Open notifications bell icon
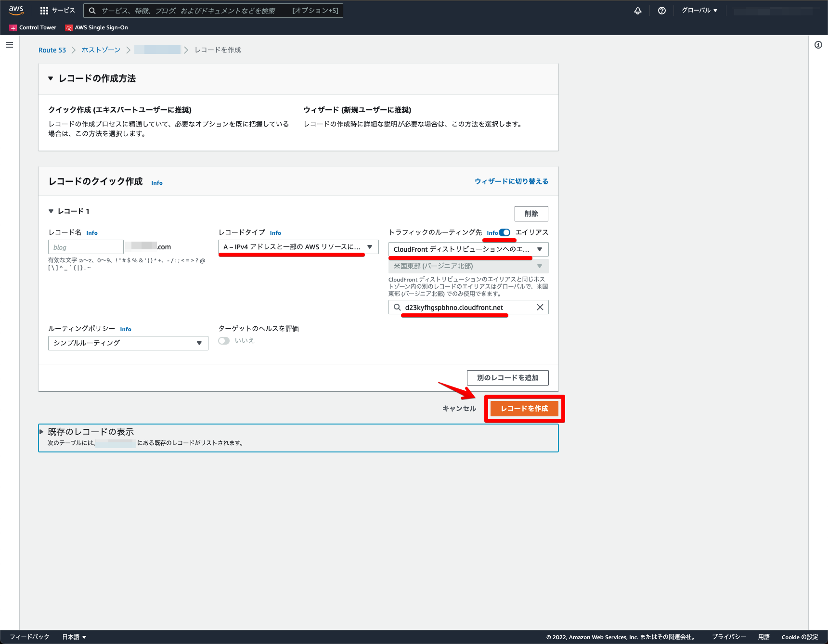828x644 pixels. (638, 11)
